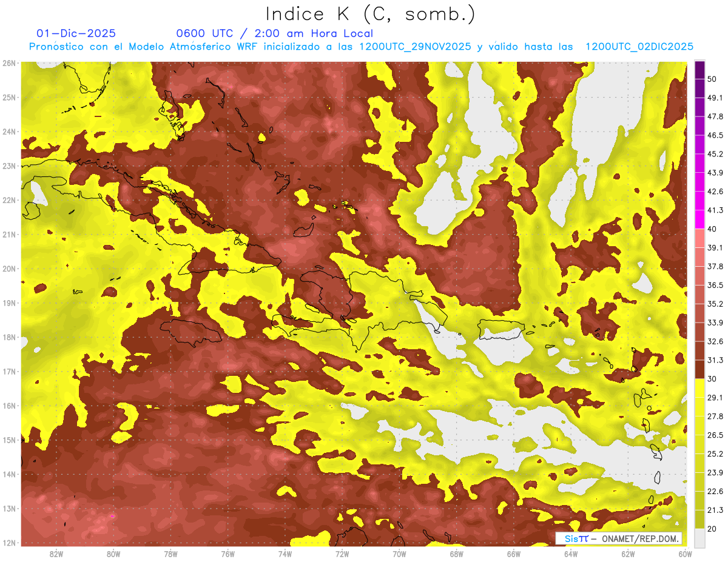Click the olive swatch between 21.3 and 20
Screen dimensions: 728x562
coord(699,519)
